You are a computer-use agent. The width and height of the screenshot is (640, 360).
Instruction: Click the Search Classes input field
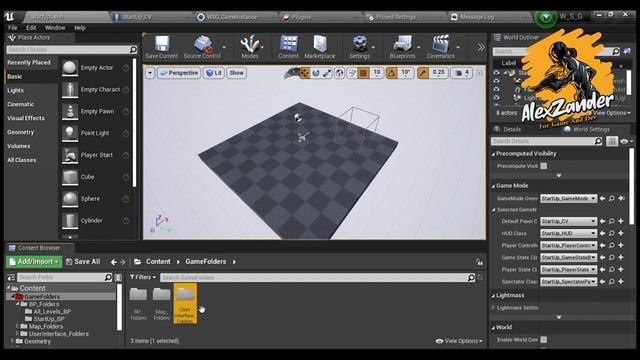[x=72, y=49]
